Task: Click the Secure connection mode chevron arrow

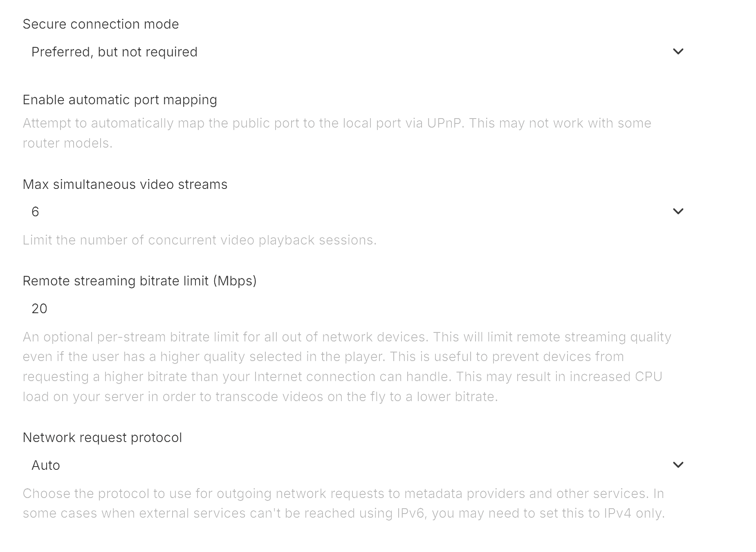Action: pyautogui.click(x=678, y=52)
